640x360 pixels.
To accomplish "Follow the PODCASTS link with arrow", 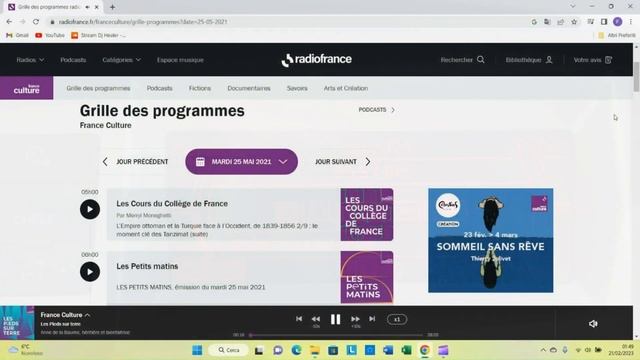I will click(x=377, y=110).
